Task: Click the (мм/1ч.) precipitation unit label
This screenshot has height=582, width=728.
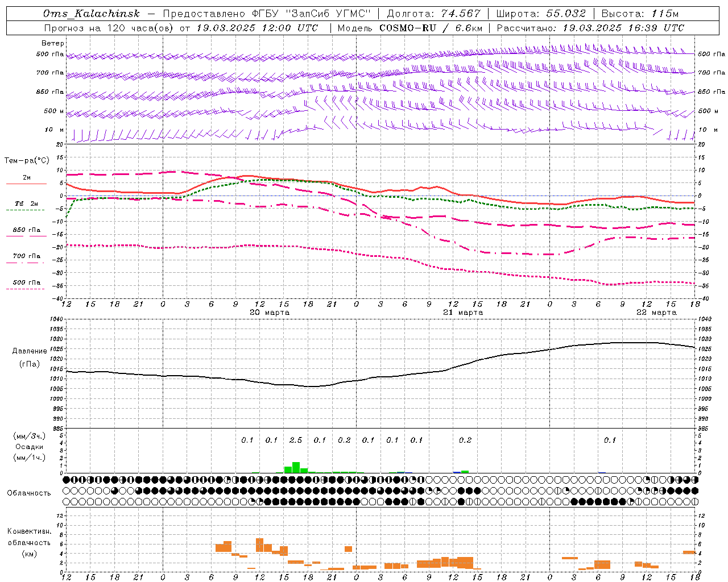Action: click(30, 458)
